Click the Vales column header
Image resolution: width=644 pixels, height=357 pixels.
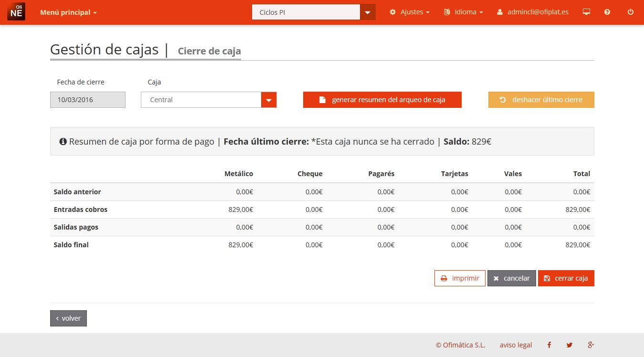pos(513,174)
